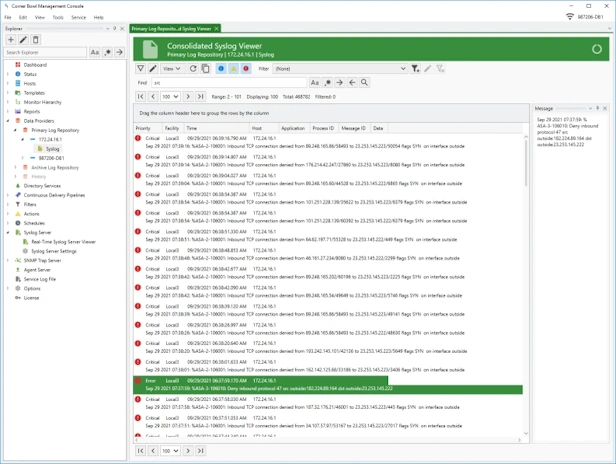
Task: Click the filter funnel icon in viewer toolbar
Action: (x=140, y=68)
